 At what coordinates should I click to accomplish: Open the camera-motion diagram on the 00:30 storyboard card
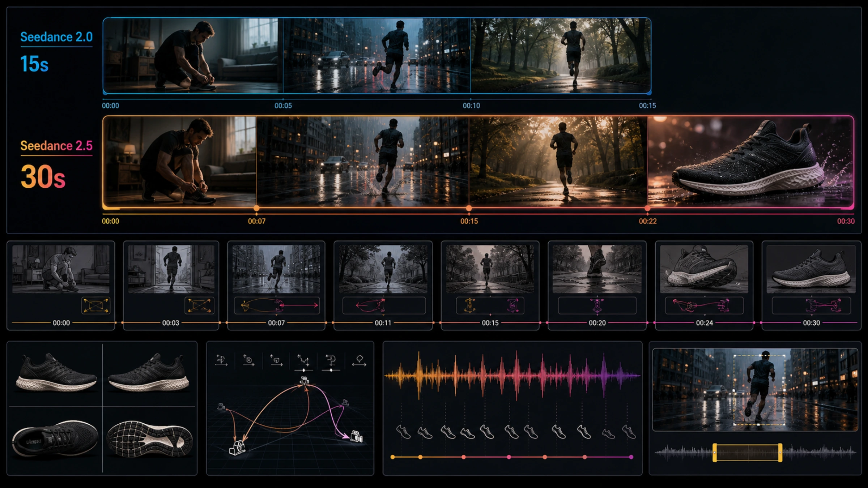click(x=811, y=305)
